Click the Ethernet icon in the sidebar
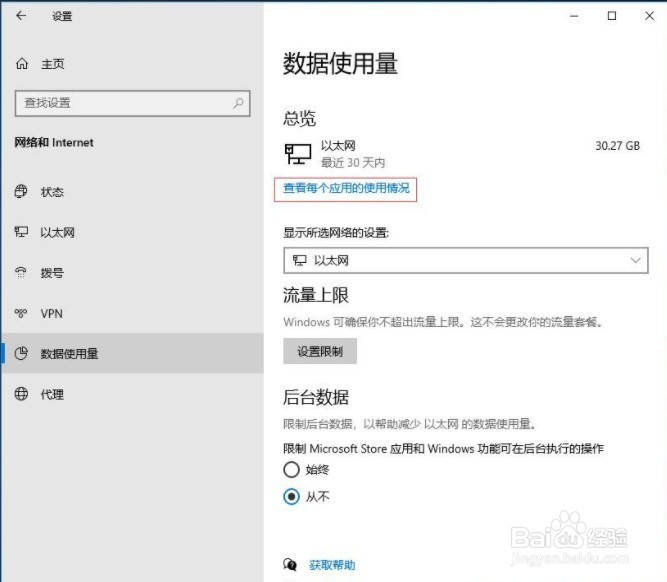The image size is (667, 582). [x=21, y=232]
